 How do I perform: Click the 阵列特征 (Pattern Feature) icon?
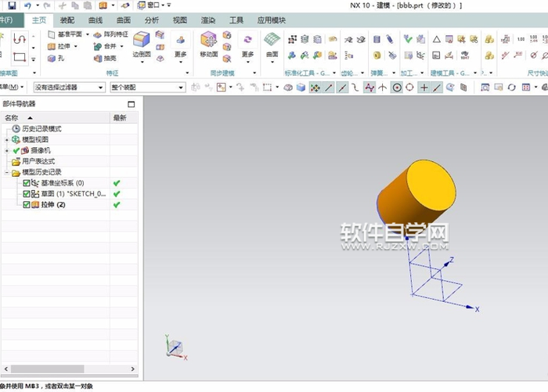110,34
